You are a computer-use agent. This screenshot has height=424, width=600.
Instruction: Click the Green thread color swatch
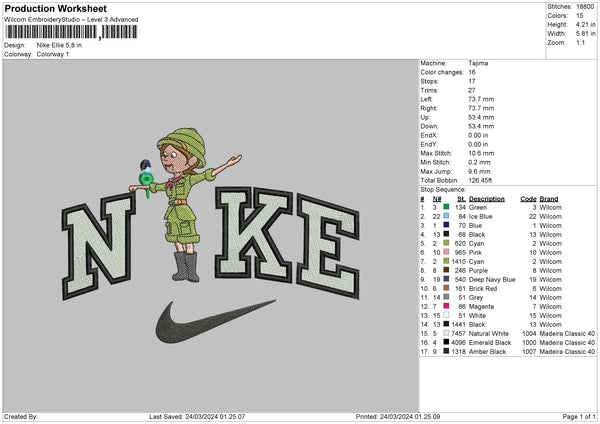447,207
